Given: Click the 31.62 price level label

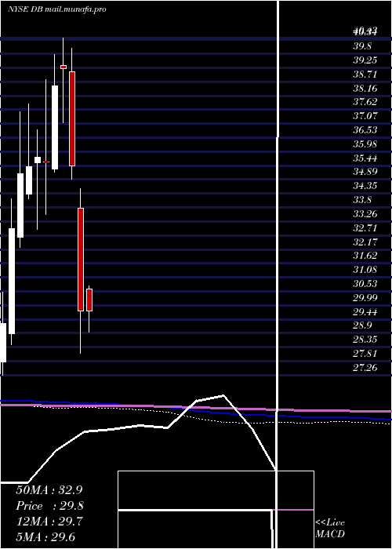Looking at the screenshot, I should point(365,255).
